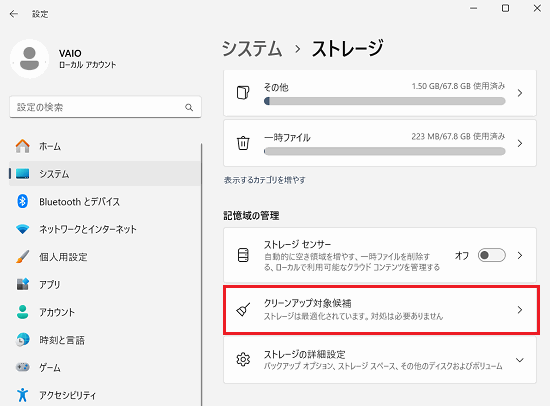
Task: Open その他 details via its chevron
Action: click(x=520, y=93)
